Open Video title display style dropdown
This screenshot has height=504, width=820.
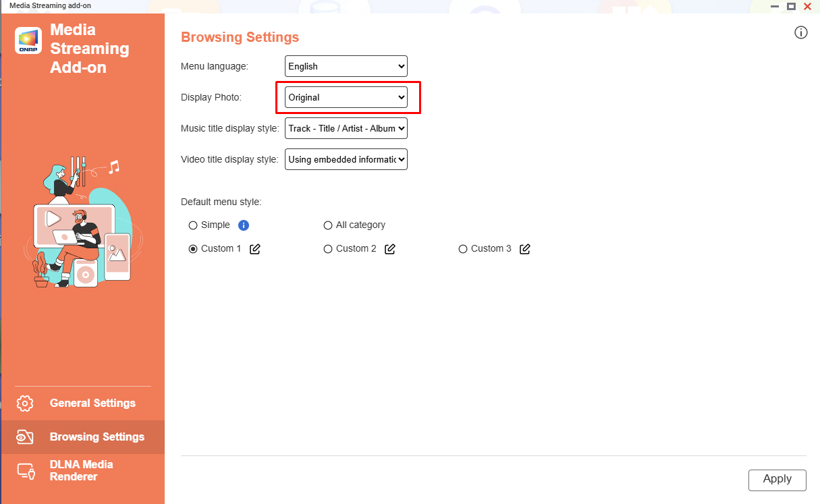(x=346, y=159)
